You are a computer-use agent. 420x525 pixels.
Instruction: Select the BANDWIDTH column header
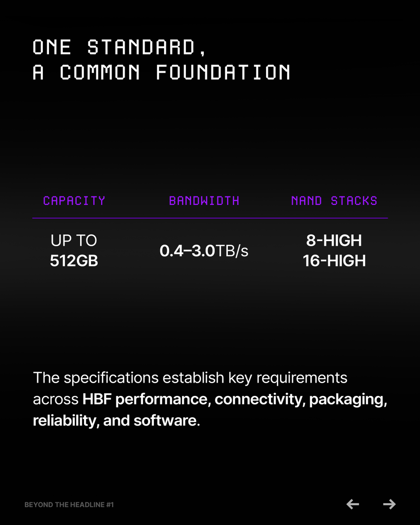coord(204,201)
